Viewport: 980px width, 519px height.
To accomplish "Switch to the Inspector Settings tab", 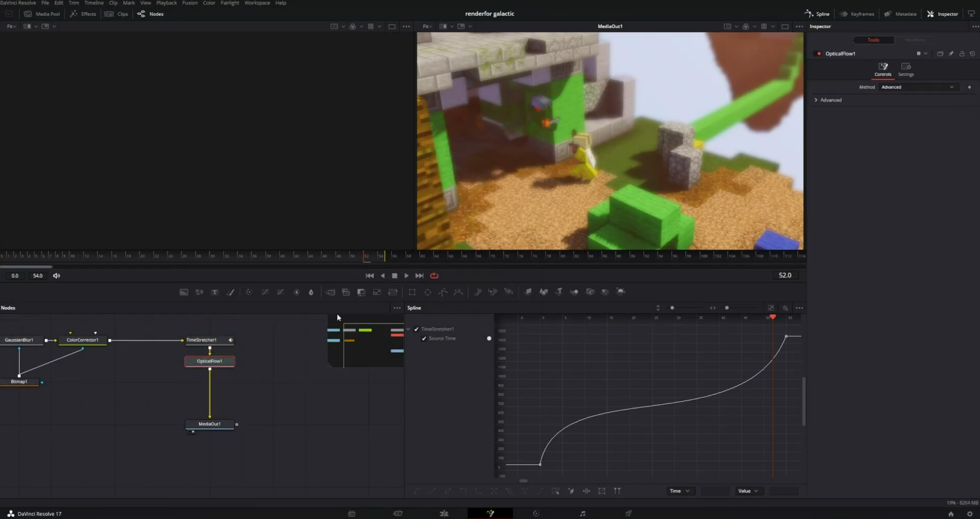I will click(x=905, y=69).
